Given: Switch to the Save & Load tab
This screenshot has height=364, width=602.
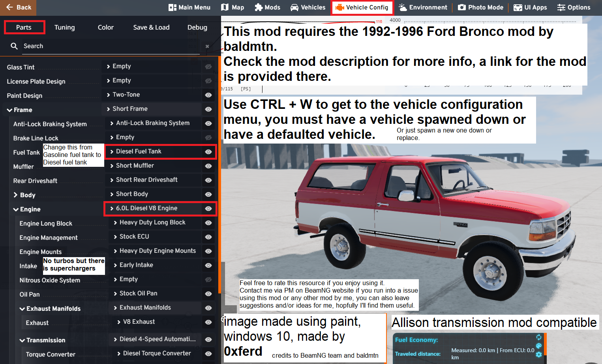Looking at the screenshot, I should click(x=151, y=27).
